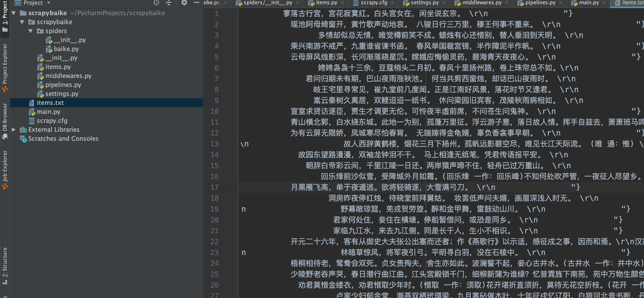Click the External Libraries bar-chart icon

click(x=23, y=130)
